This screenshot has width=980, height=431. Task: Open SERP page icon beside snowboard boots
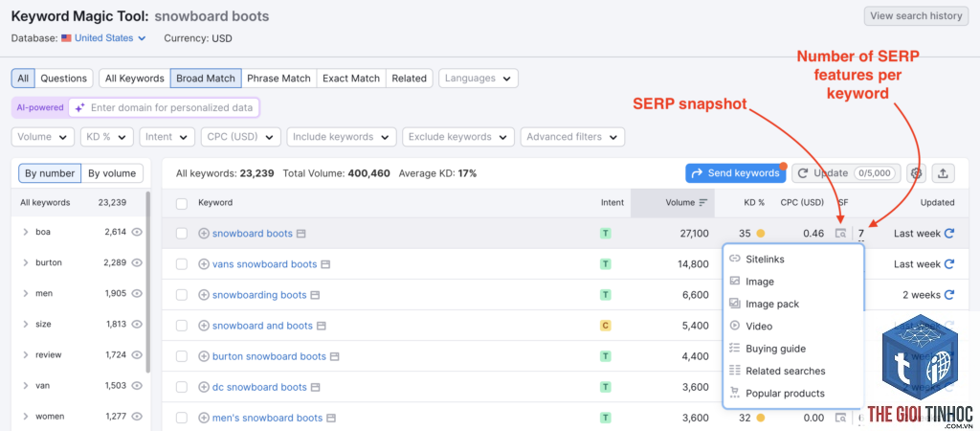click(x=301, y=234)
